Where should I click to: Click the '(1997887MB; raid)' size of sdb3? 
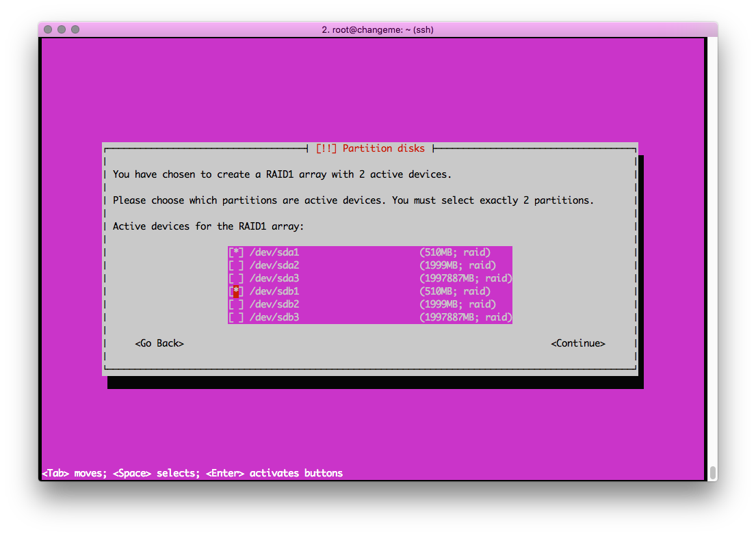click(x=466, y=317)
